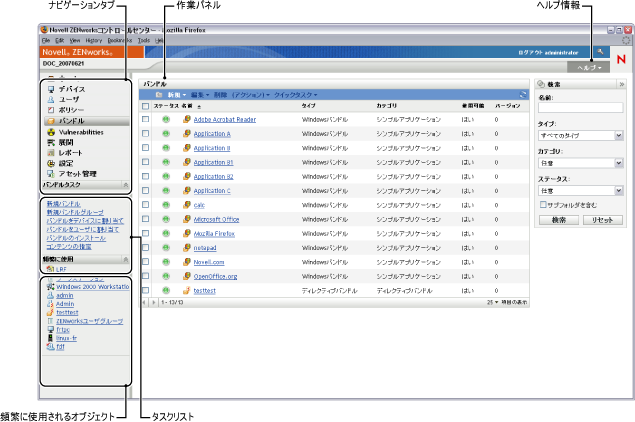
Task: Click the 展開 deployment icon
Action: coord(51,143)
